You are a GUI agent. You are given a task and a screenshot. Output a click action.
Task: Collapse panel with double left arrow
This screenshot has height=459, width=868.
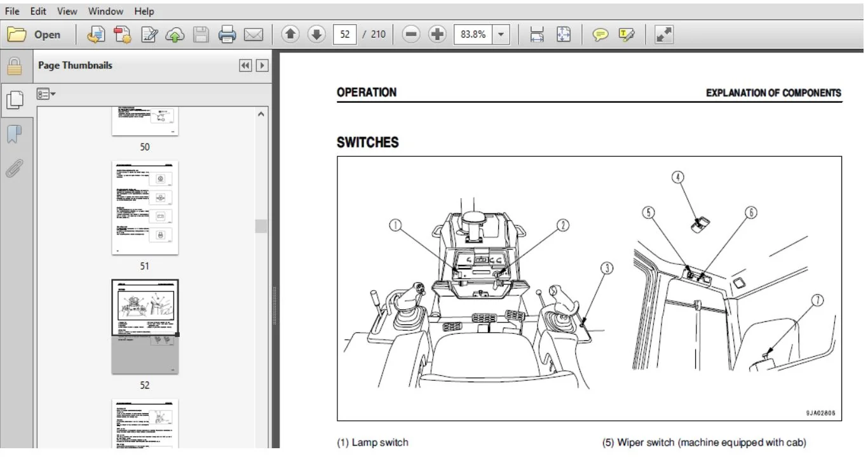245,65
